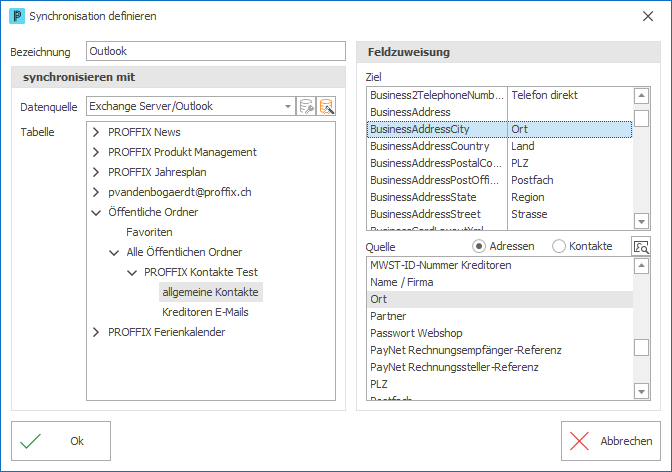Click the Strasse mapping cell
Viewport: 672px width, 472px height.
tap(570, 214)
